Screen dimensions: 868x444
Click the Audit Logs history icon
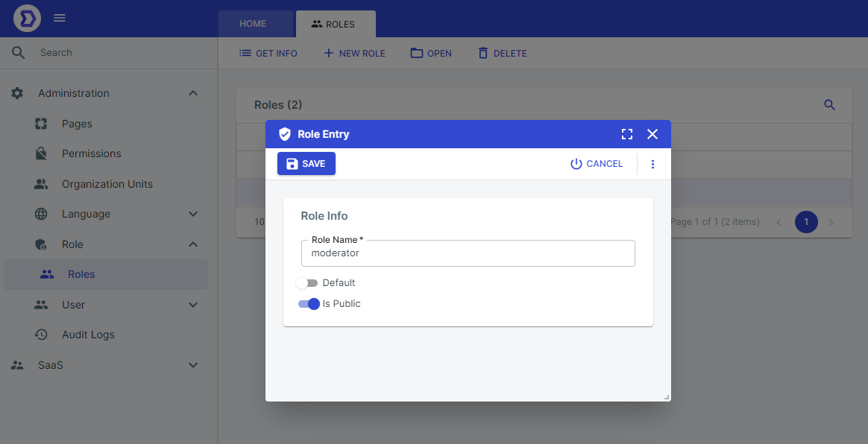click(x=41, y=334)
